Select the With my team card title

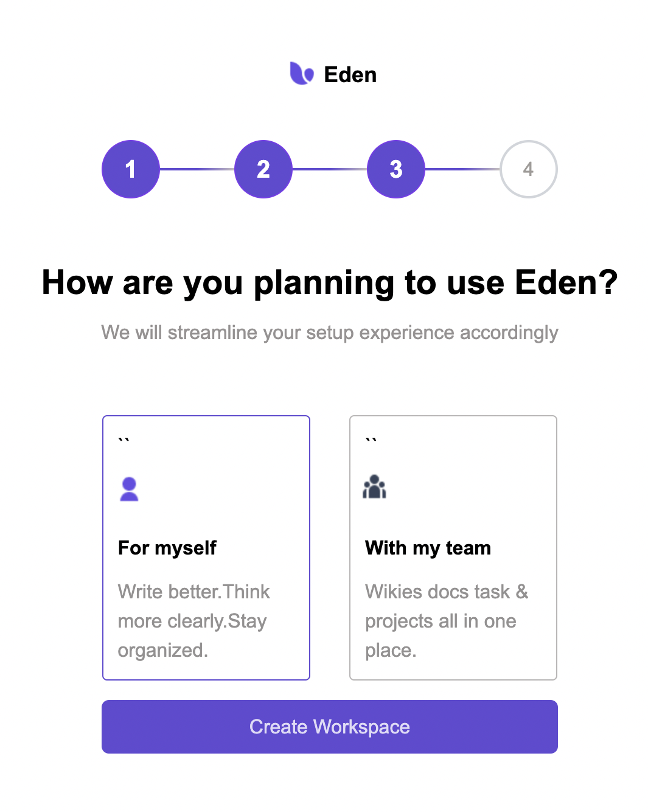[427, 547]
